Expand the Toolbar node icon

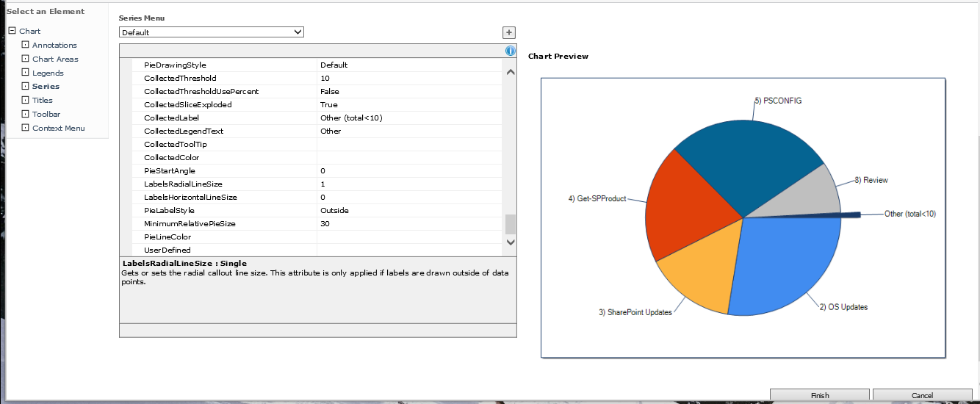tap(25, 114)
